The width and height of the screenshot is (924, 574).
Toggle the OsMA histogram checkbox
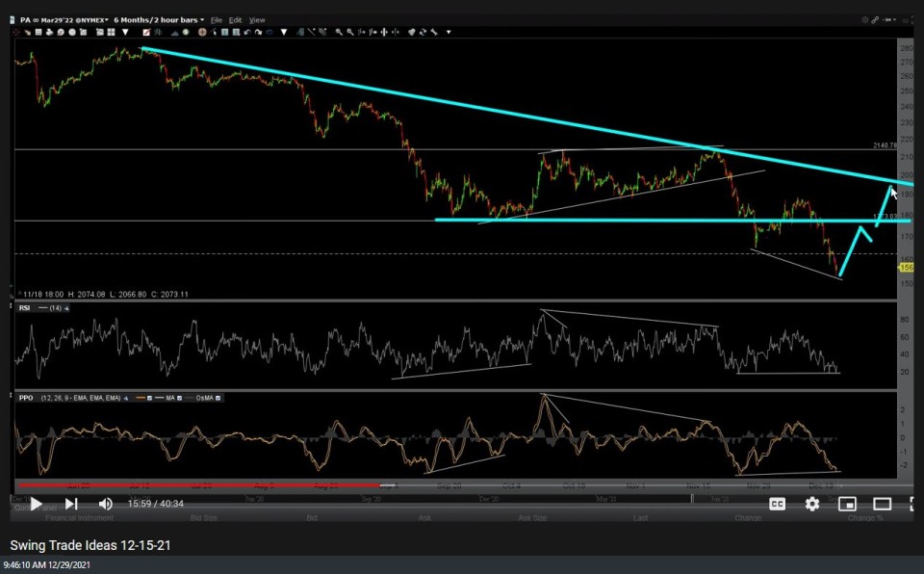tap(218, 398)
